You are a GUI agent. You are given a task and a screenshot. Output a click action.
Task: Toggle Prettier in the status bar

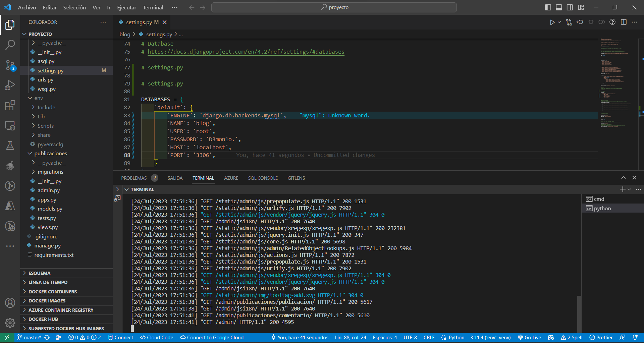[x=601, y=337]
